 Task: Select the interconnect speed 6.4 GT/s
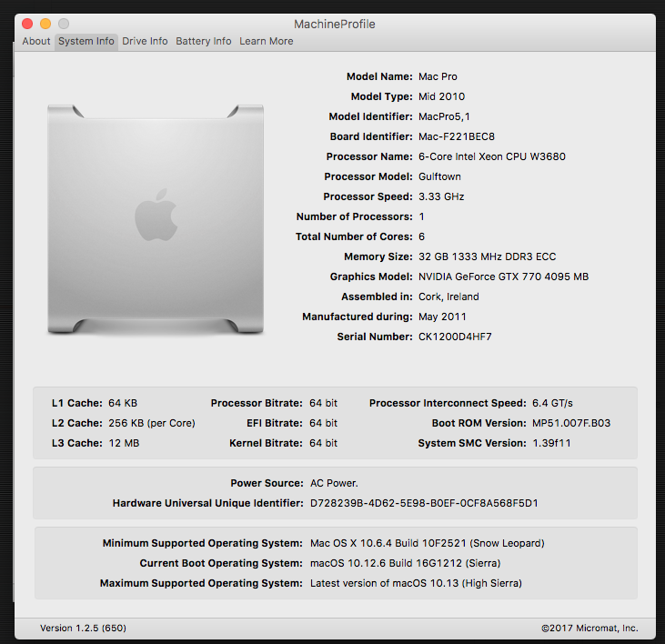552,403
